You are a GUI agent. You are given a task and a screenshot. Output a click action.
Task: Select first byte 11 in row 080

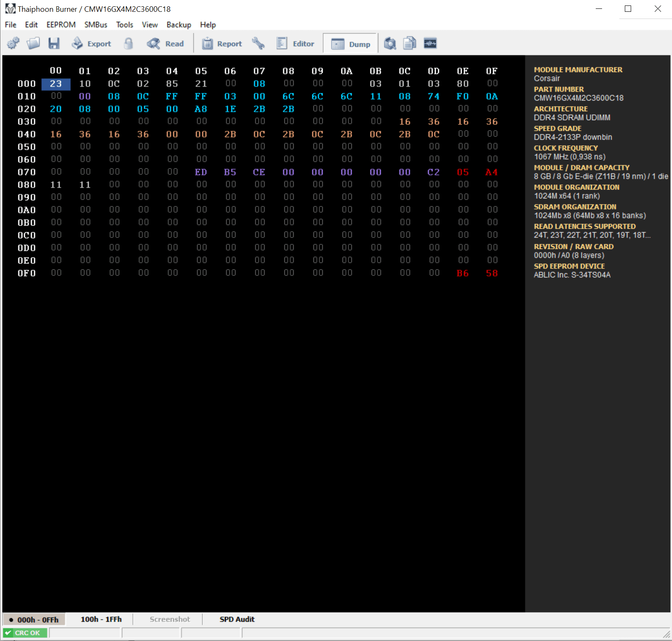[56, 185]
